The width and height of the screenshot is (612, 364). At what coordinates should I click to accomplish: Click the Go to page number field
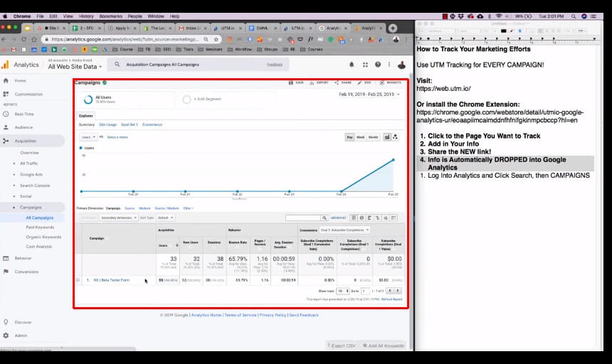(365, 291)
